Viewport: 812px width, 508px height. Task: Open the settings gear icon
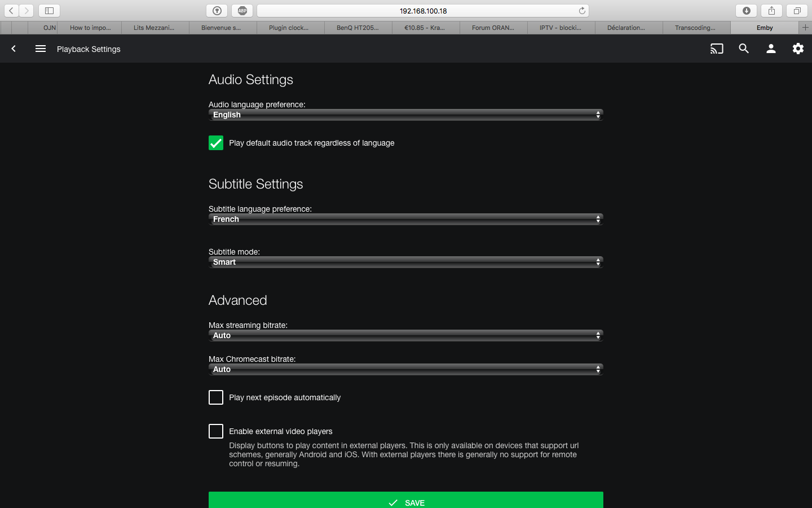point(798,49)
